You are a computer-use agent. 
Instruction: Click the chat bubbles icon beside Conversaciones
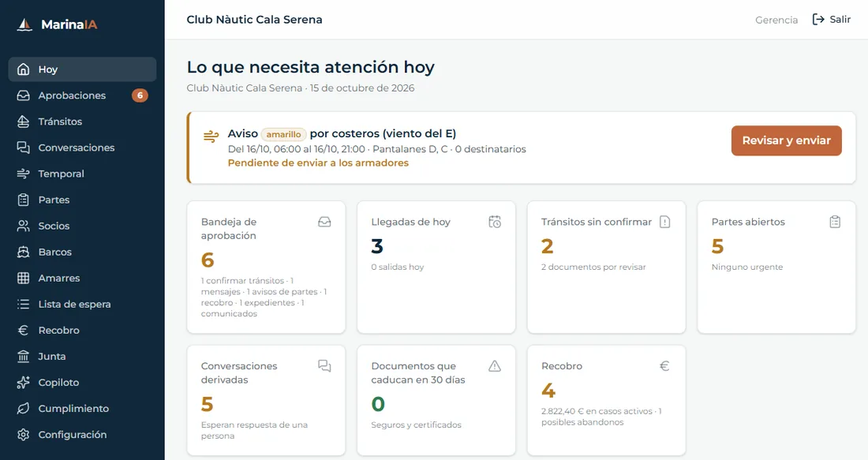tap(23, 148)
